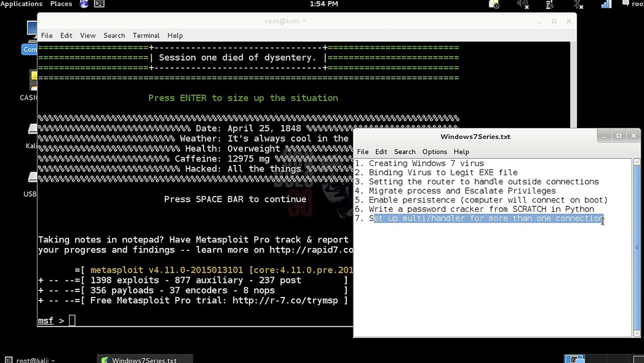Open Help menu in Windows7Series.txt editor
Image resolution: width=644 pixels, height=363 pixels.
tap(461, 152)
